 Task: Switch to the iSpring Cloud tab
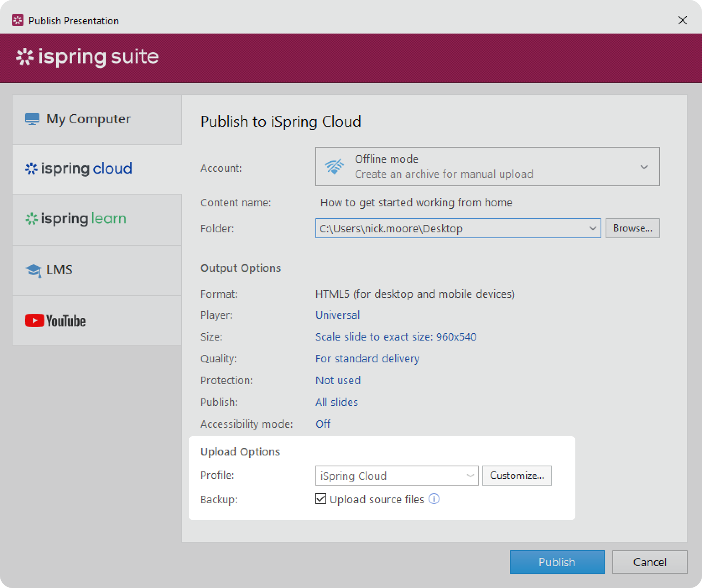click(97, 169)
